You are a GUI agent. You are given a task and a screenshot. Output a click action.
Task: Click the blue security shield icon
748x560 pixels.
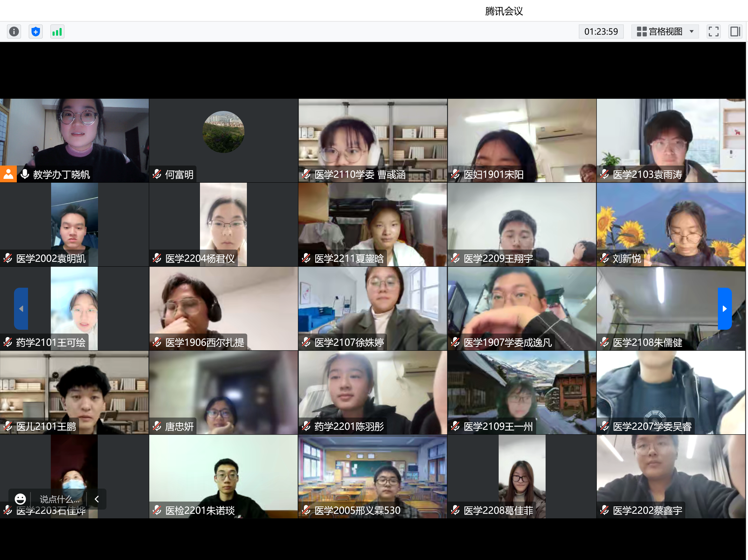click(x=35, y=31)
